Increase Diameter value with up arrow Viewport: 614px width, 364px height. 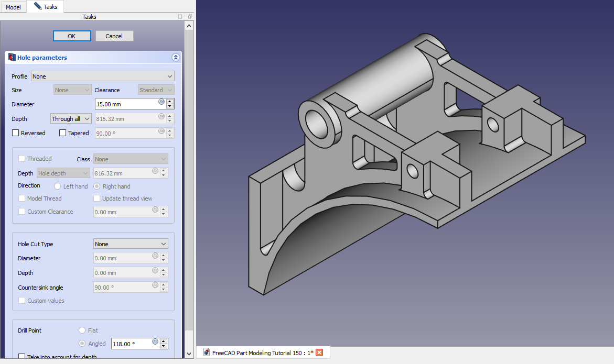pyautogui.click(x=170, y=102)
